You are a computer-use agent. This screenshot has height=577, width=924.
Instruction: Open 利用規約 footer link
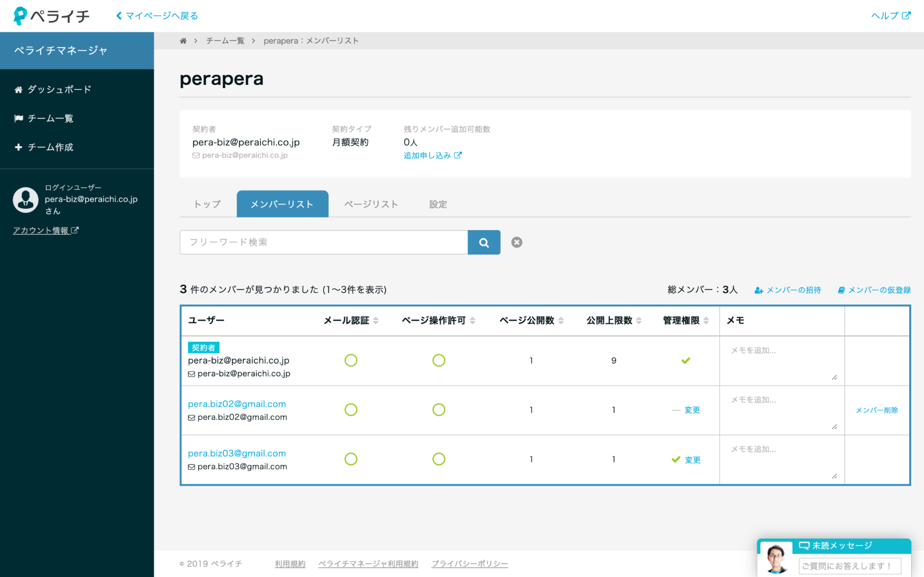click(290, 564)
